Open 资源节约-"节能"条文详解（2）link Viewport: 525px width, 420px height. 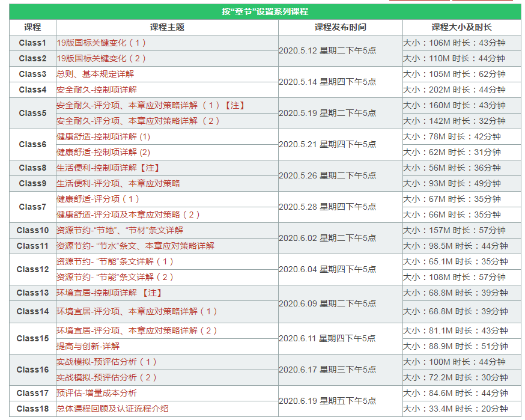pos(115,278)
